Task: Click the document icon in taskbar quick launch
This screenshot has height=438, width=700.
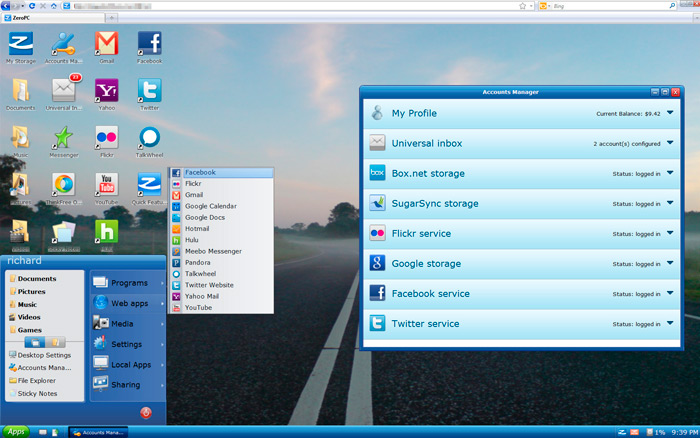Action: [55, 432]
